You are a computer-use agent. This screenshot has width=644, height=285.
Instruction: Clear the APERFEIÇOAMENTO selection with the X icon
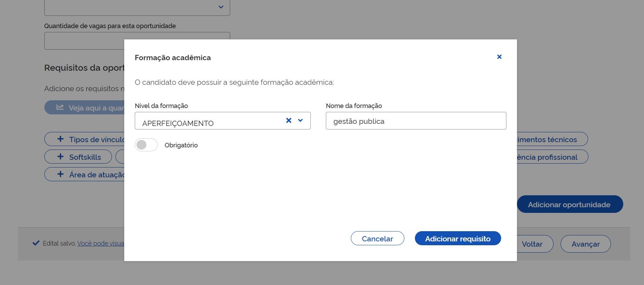[x=289, y=120]
